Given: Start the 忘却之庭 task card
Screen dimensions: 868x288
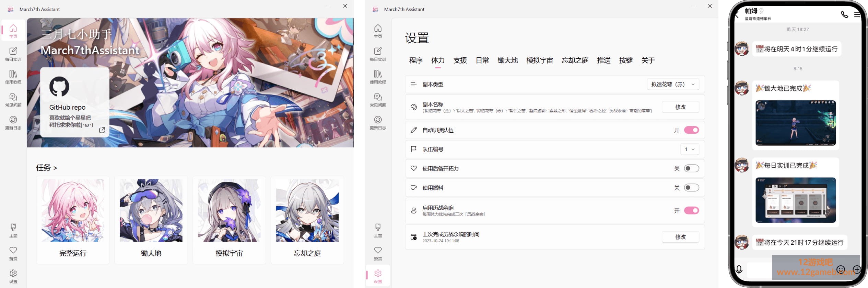Looking at the screenshot, I should [x=307, y=220].
